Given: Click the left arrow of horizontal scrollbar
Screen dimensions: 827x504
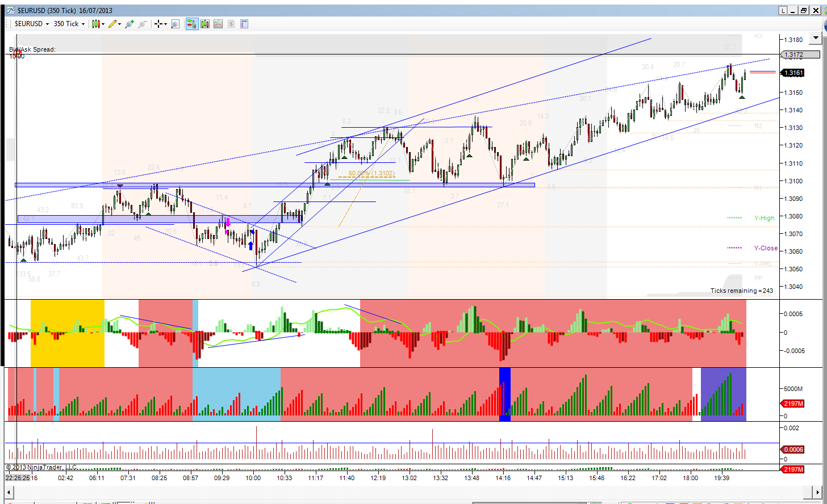Looking at the screenshot, I should point(9,492).
